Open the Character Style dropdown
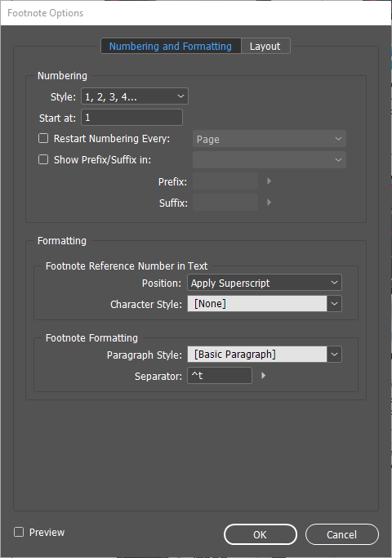392x558 pixels. pyautogui.click(x=265, y=304)
